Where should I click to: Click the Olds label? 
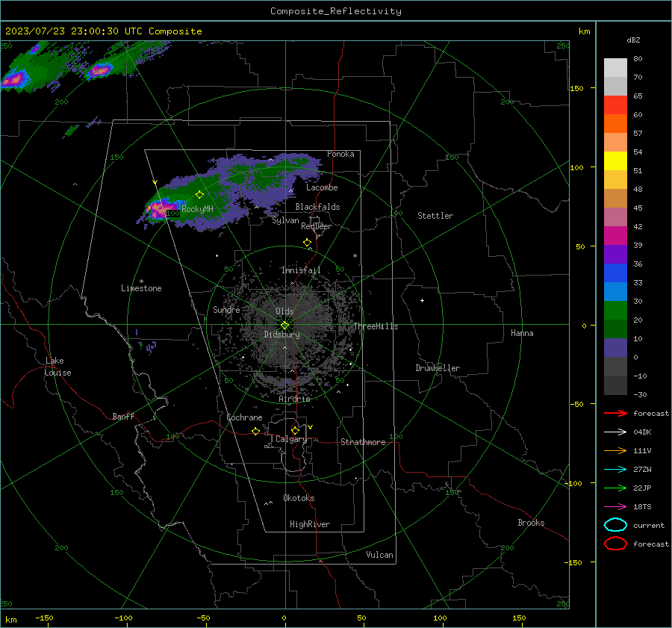tap(284, 311)
